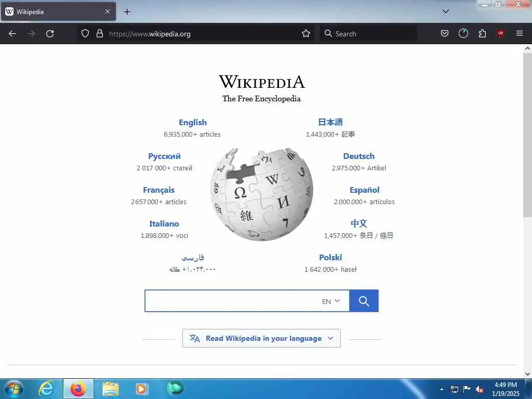Click the muted volume speaker icon
Image resolution: width=532 pixels, height=399 pixels.
[480, 390]
